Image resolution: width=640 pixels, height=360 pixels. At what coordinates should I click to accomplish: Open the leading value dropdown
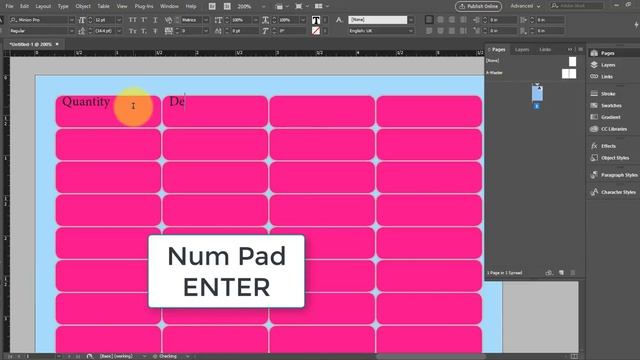pyautogui.click(x=119, y=31)
